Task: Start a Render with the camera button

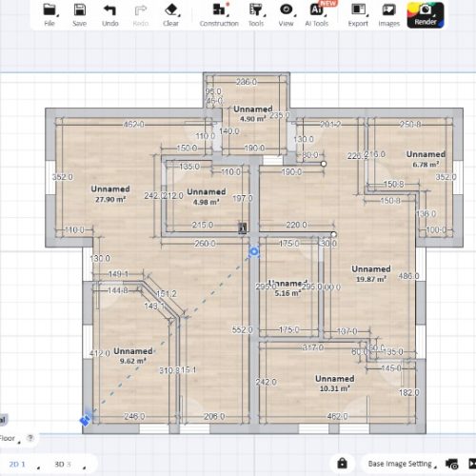Action: 426,15
